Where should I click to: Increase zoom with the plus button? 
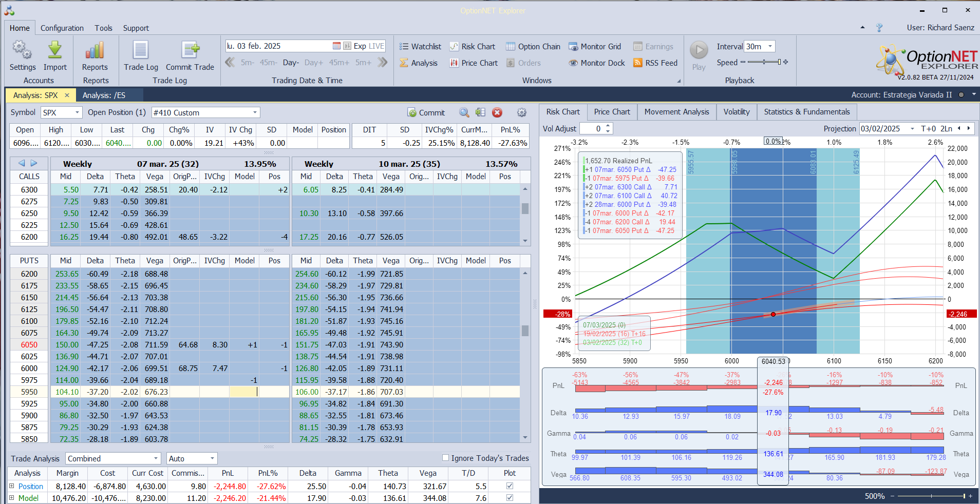point(970,496)
